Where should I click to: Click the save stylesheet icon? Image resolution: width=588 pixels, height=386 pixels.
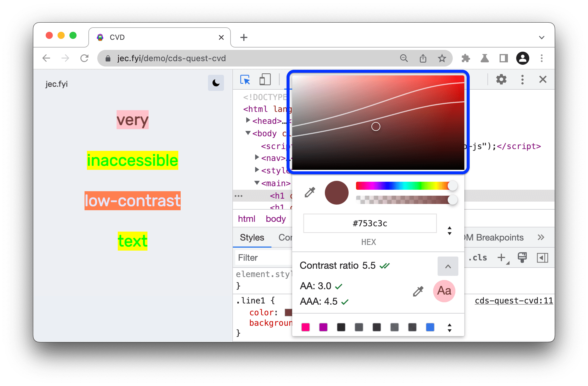[x=522, y=258]
